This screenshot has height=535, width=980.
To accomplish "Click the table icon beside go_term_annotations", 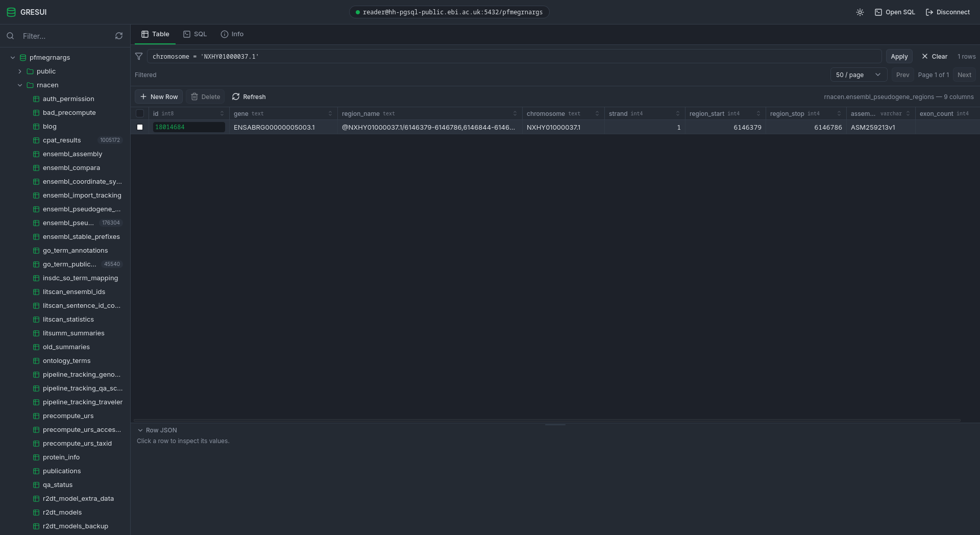I will coord(36,251).
